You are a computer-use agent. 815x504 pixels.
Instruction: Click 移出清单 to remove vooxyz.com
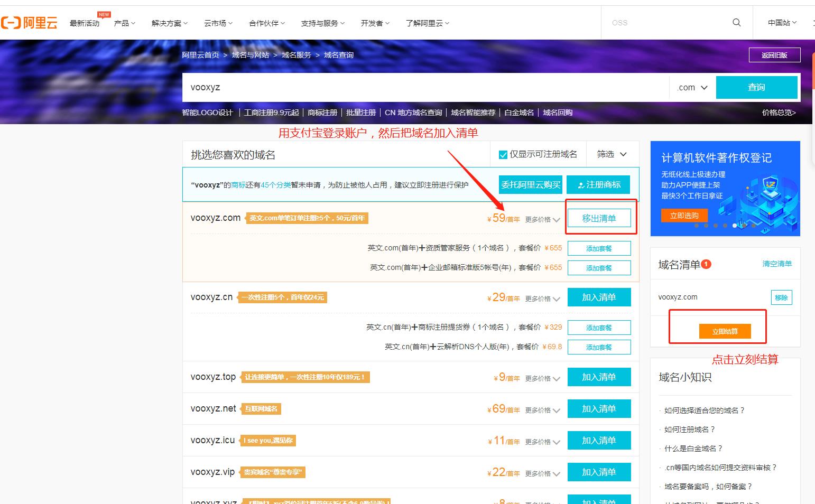pos(600,218)
